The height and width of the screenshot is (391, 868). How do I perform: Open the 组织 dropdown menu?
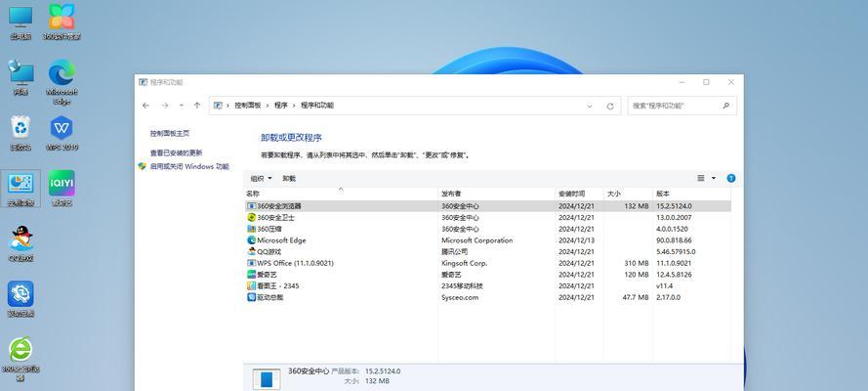pos(262,178)
